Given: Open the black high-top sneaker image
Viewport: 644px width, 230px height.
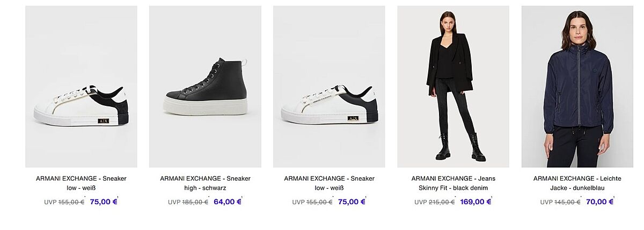Looking at the screenshot, I should click(x=205, y=87).
